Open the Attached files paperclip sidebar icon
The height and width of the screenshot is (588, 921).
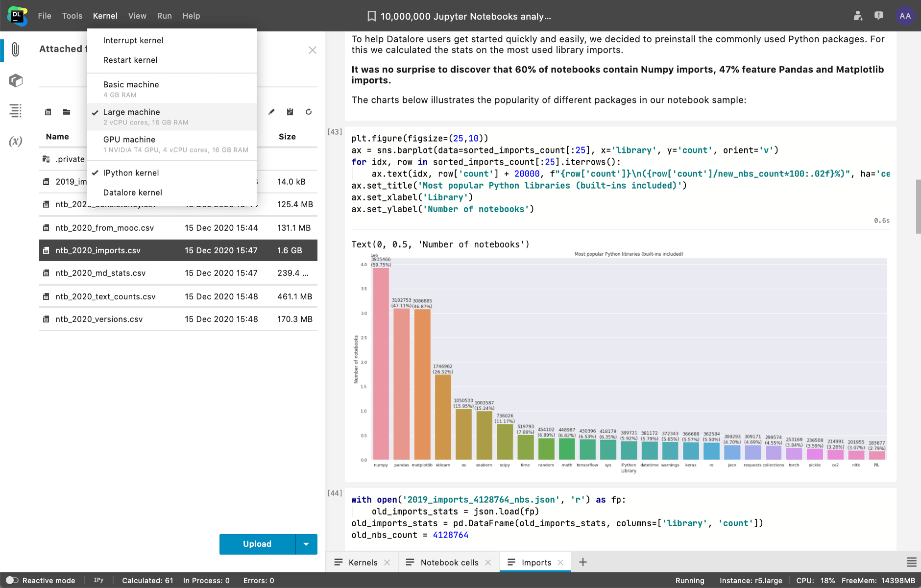(x=16, y=49)
